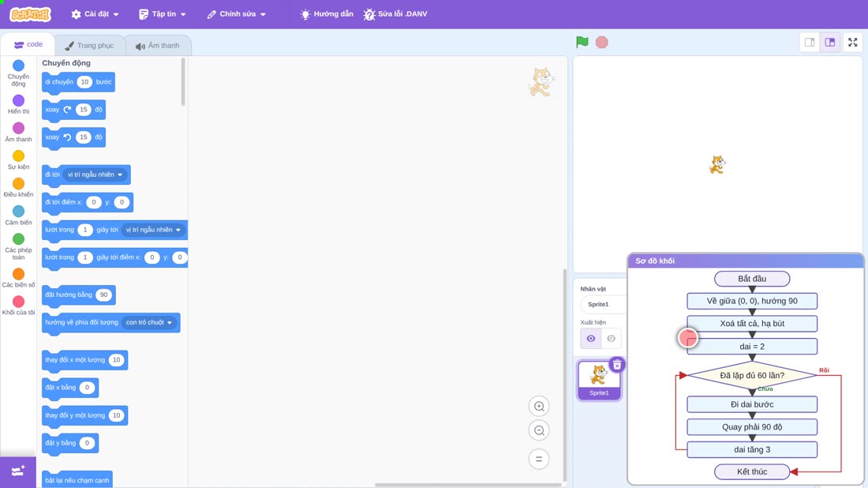Expand 'con trỏ chuột' dropdown in hướng về block

[x=149, y=322]
